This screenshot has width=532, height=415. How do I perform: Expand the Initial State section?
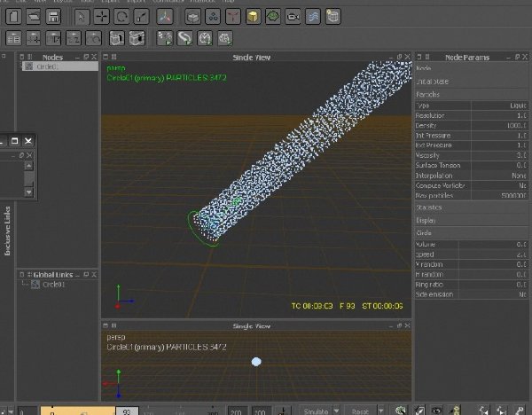(472, 82)
